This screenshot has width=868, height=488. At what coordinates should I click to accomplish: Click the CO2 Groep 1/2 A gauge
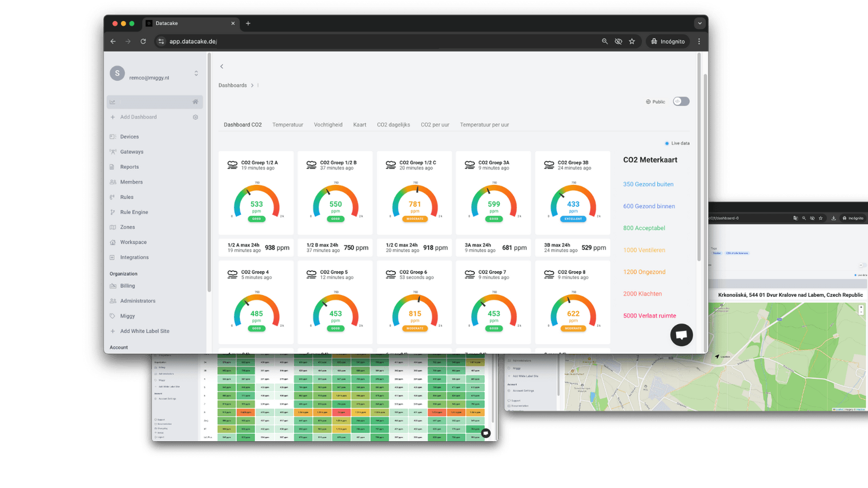[x=256, y=202]
